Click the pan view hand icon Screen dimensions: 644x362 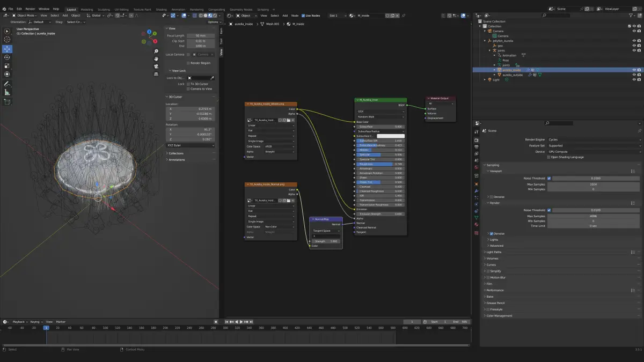[156, 59]
